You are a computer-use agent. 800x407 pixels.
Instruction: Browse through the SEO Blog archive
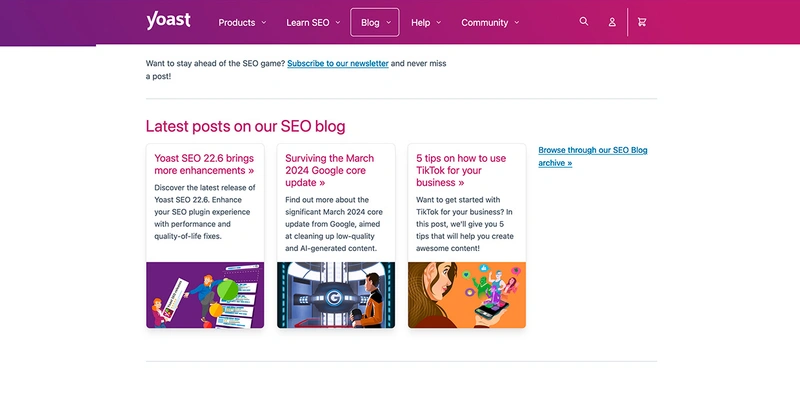point(592,156)
